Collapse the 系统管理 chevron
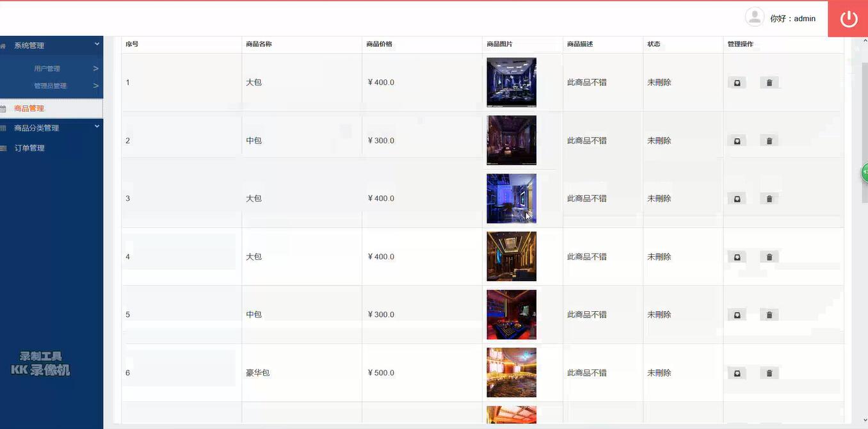 pyautogui.click(x=97, y=44)
